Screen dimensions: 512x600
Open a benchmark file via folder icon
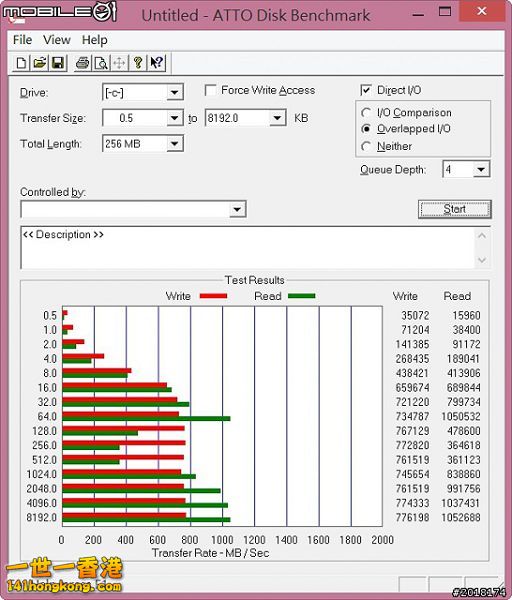[x=40, y=63]
